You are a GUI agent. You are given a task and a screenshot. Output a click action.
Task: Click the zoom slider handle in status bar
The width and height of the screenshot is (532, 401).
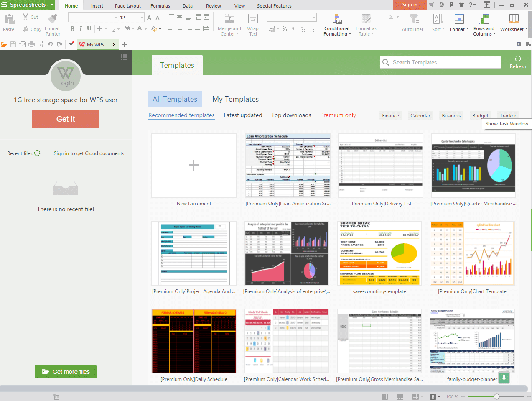tap(496, 396)
